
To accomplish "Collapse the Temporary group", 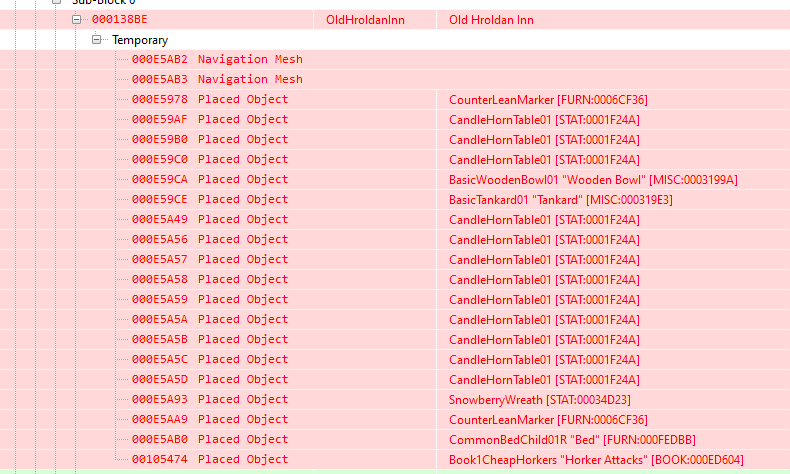I will (97, 40).
